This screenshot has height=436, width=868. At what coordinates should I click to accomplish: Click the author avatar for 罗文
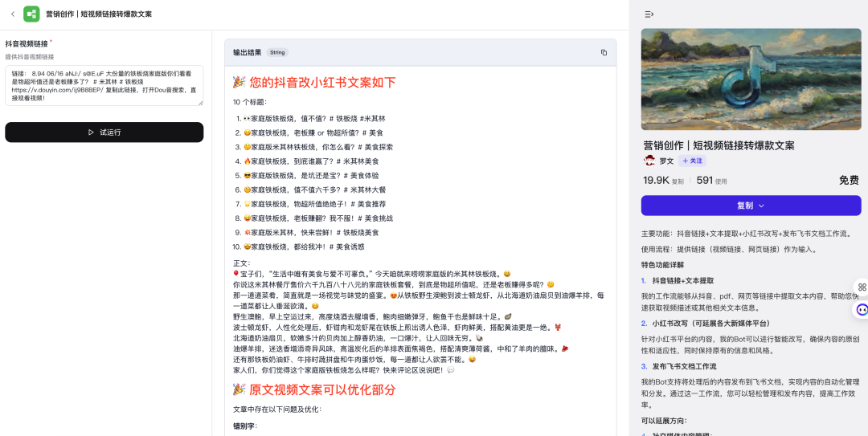pyautogui.click(x=649, y=161)
